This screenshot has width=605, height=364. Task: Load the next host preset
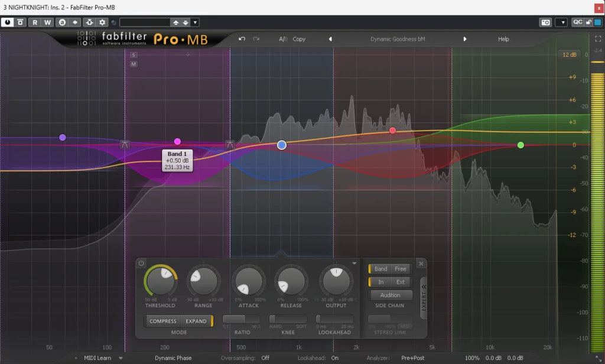[186, 22]
